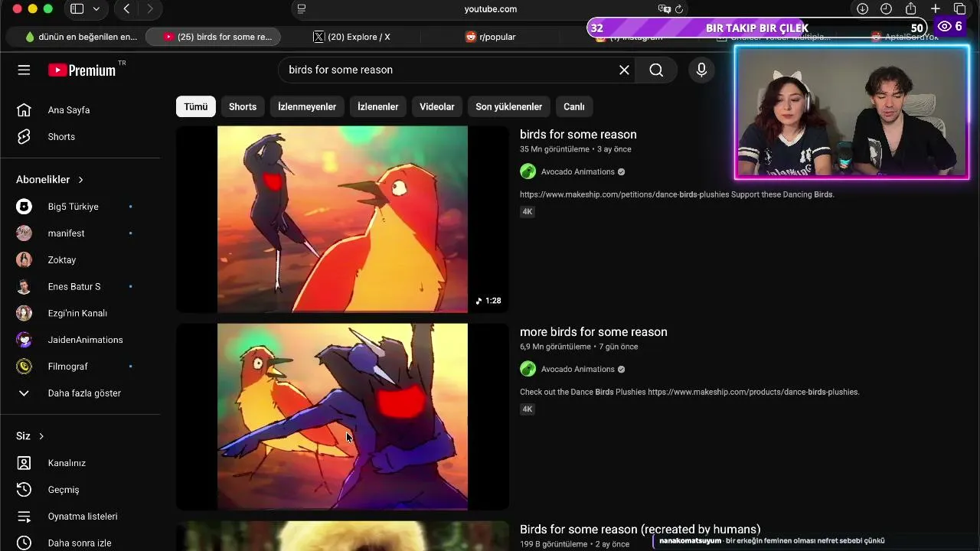Click the youtube.com address bar
The height and width of the screenshot is (551, 980).
click(491, 9)
